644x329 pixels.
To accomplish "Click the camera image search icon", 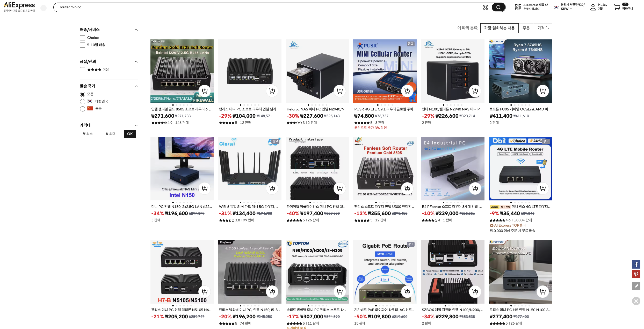I will [x=485, y=7].
